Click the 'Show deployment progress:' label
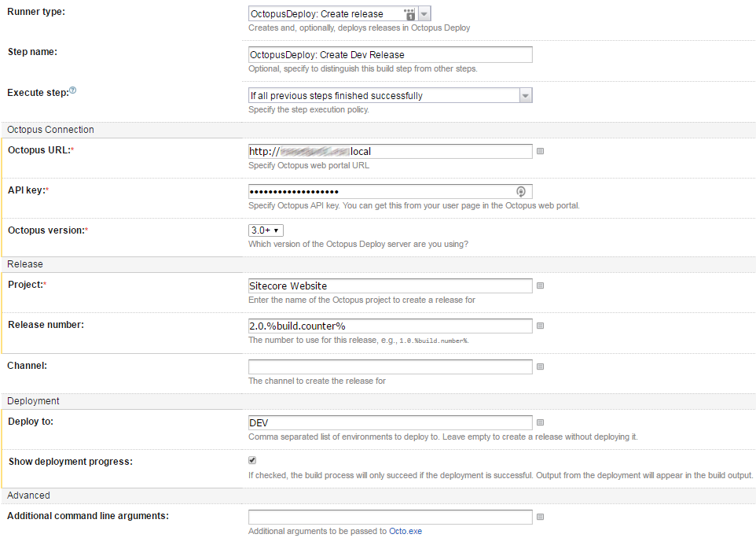The width and height of the screenshot is (756, 538). coord(71,462)
